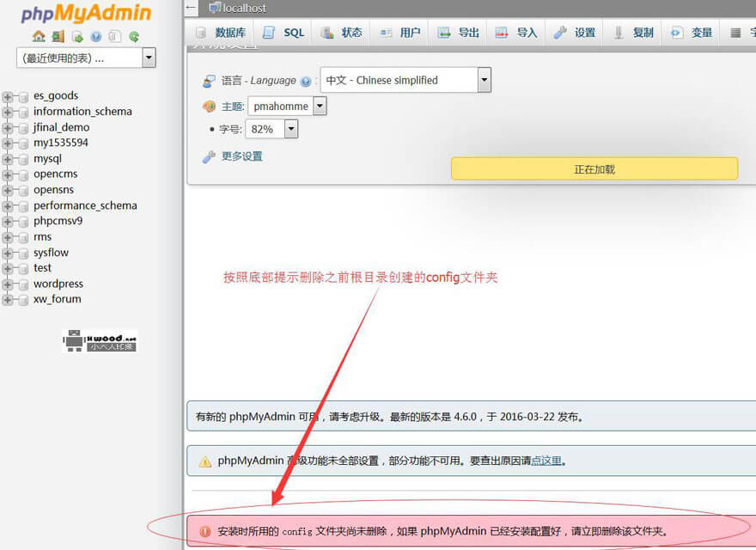
Task: Expand the jfinal_demo database node
Action: [x=7, y=128]
